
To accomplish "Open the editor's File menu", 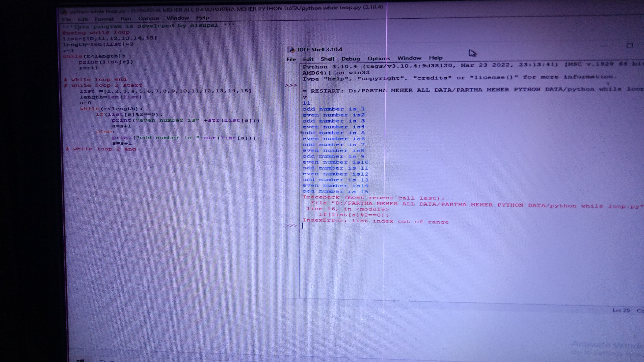I will coord(67,19).
